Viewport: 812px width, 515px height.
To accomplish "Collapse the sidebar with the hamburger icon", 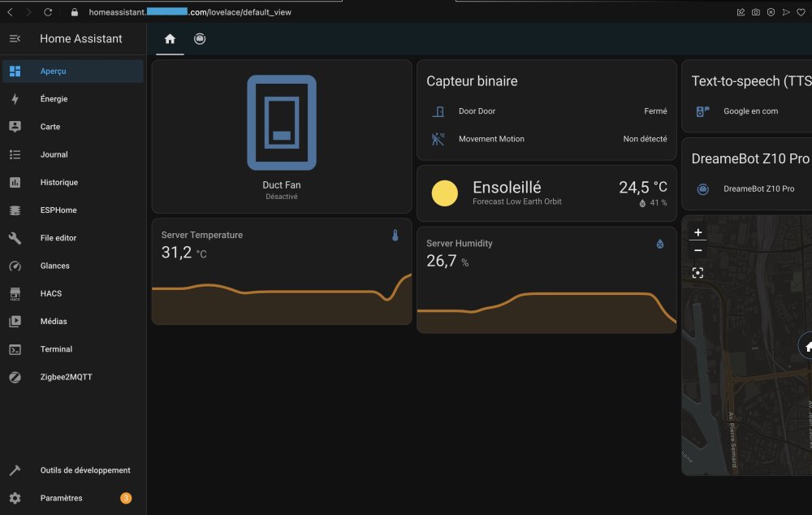I will pyautogui.click(x=15, y=39).
